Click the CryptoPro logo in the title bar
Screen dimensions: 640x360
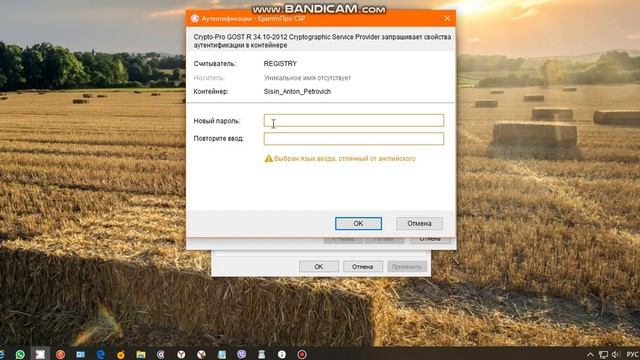pos(195,18)
